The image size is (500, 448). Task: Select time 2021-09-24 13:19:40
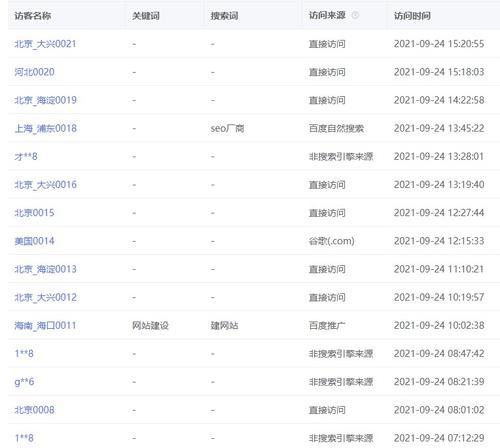click(x=439, y=185)
